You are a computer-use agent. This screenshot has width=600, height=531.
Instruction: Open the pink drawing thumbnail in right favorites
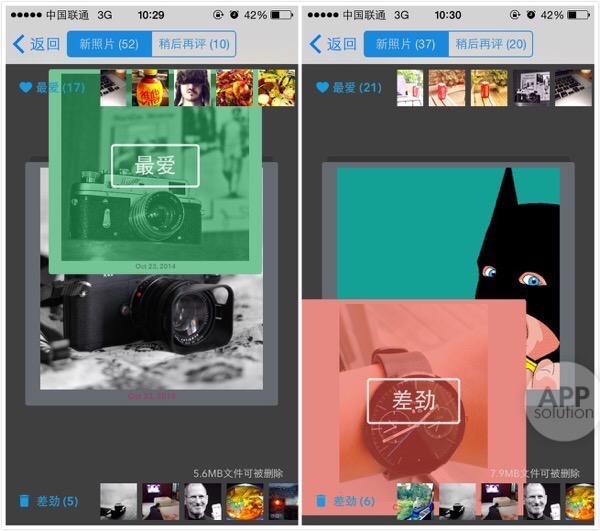pos(410,88)
